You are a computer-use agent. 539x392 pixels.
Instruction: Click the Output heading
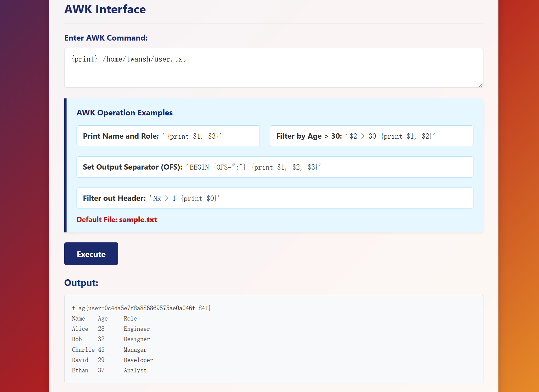[x=81, y=283]
